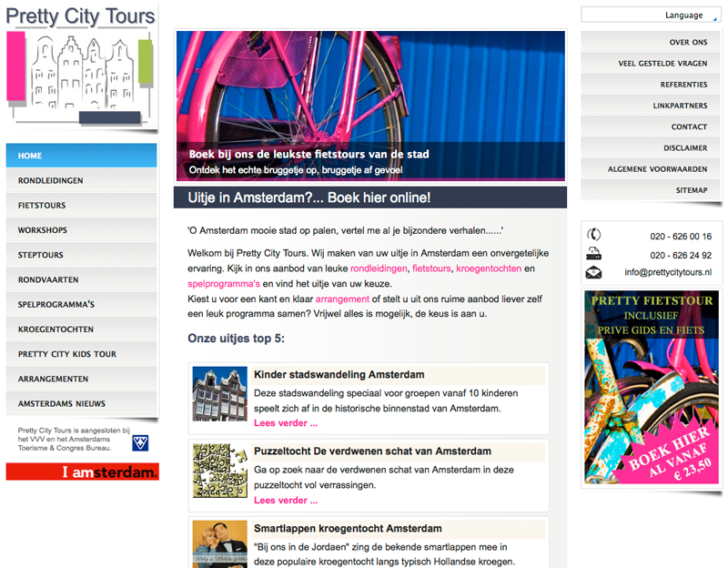The image size is (728, 568).
Task: Select FIETSTOURS in the sidebar
Action: pos(81,206)
